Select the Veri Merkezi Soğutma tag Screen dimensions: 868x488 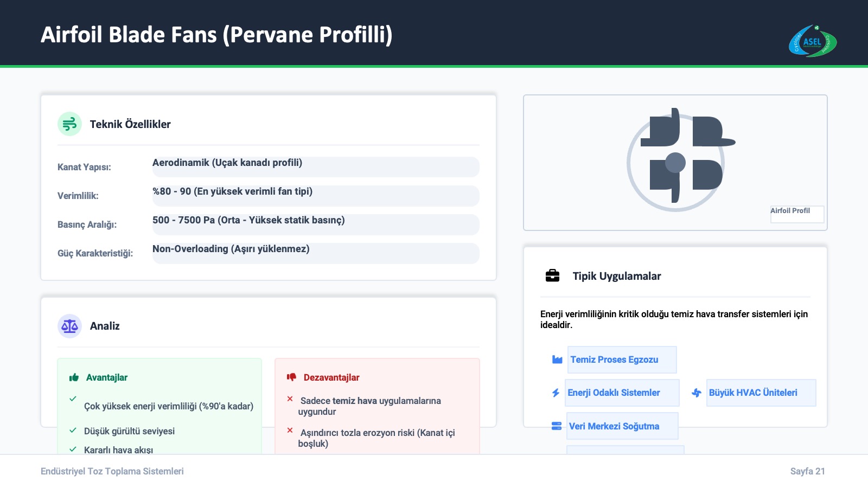pos(622,426)
